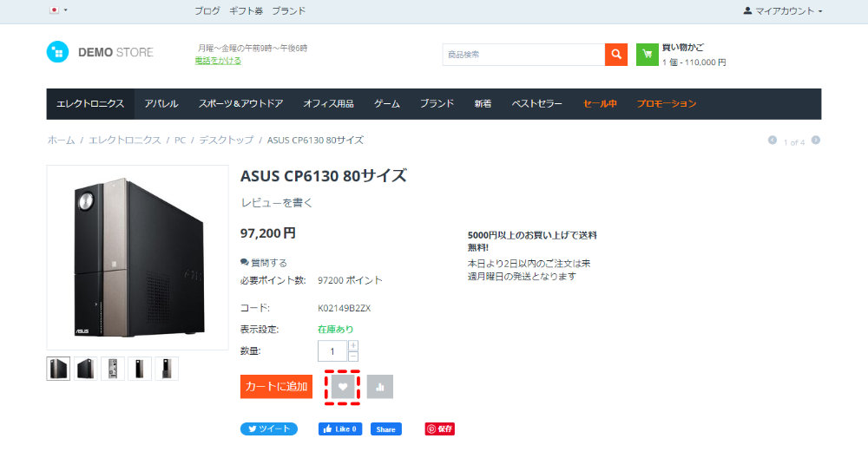
Task: Click the Facebook Share button
Action: click(386, 429)
